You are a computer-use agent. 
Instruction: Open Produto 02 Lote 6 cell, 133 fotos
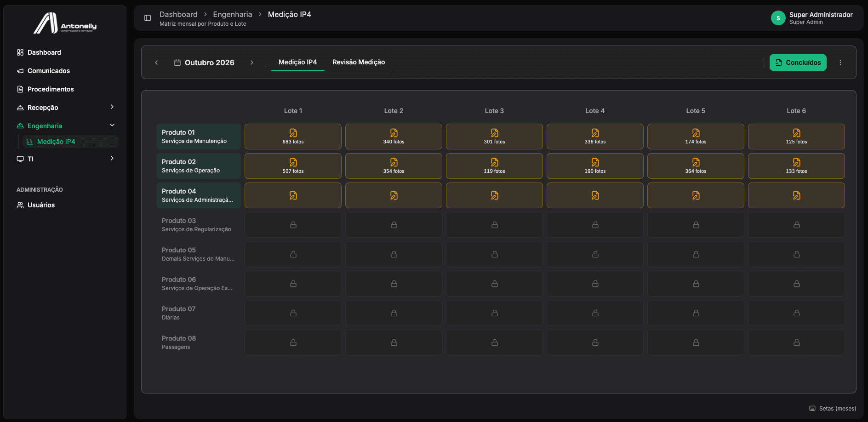(796, 166)
